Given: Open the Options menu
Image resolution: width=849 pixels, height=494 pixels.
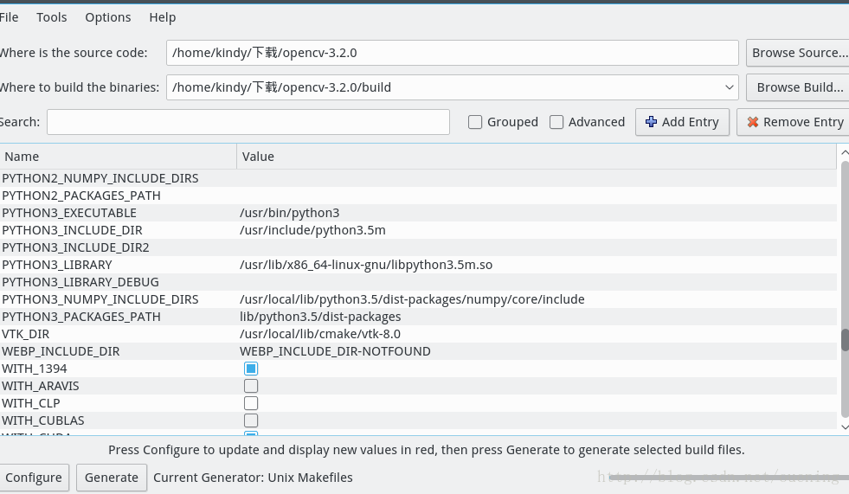Looking at the screenshot, I should pos(108,17).
